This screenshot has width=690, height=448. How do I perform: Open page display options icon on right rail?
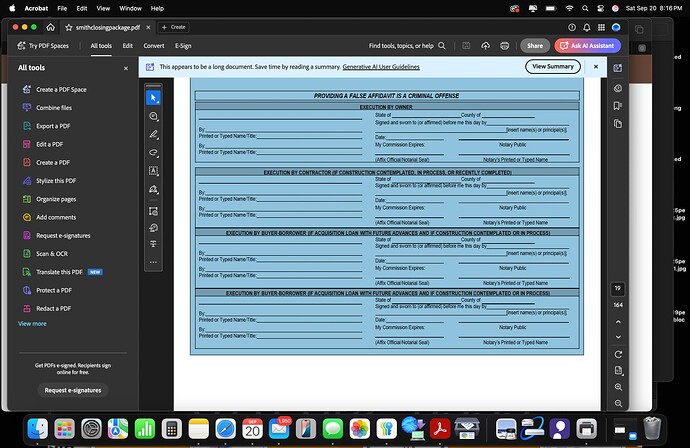click(x=618, y=371)
